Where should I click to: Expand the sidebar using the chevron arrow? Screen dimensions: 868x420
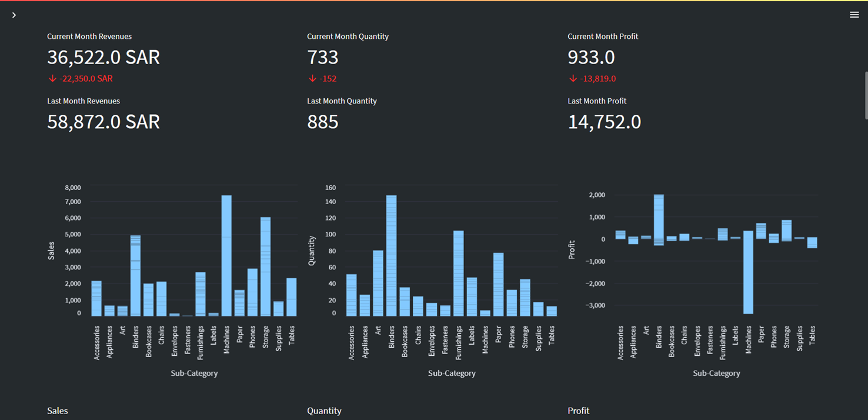(x=14, y=15)
